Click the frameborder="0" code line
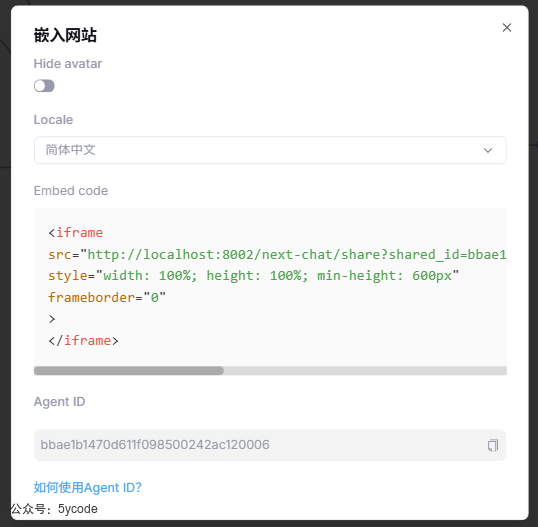 [x=107, y=297]
